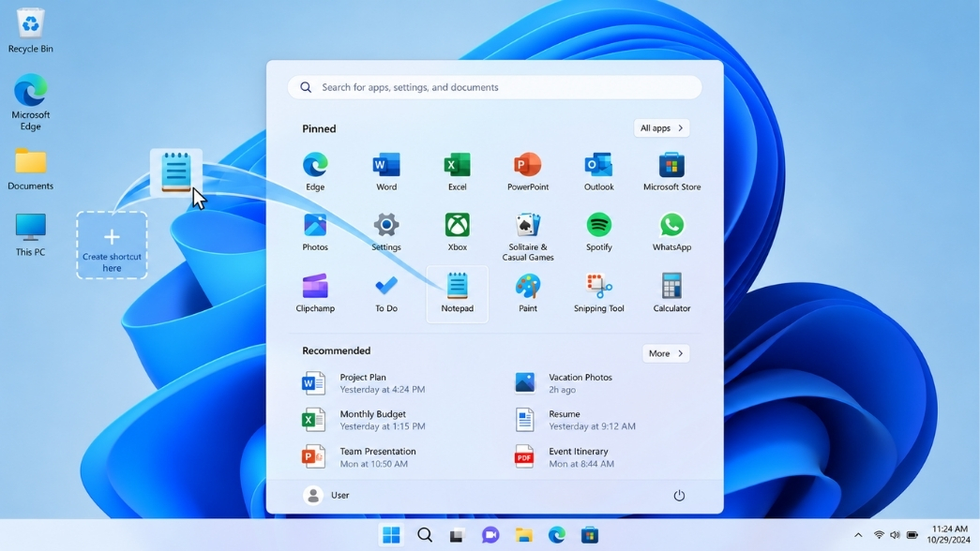Image resolution: width=980 pixels, height=551 pixels.
Task: Open Edge from pinned apps
Action: click(x=315, y=171)
